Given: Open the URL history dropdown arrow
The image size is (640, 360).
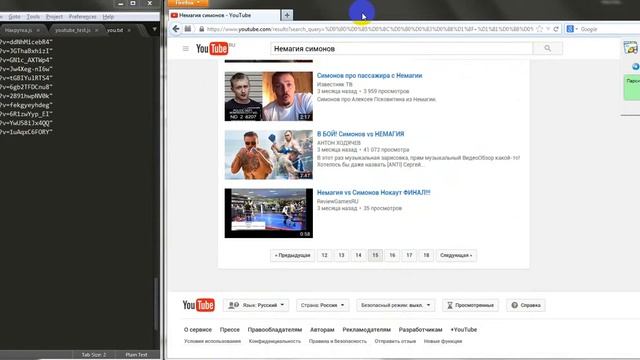Looking at the screenshot, I should point(548,29).
